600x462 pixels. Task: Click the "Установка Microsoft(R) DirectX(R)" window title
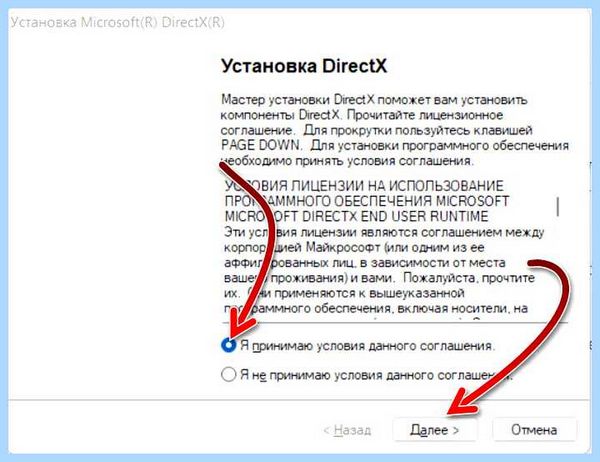click(117, 23)
